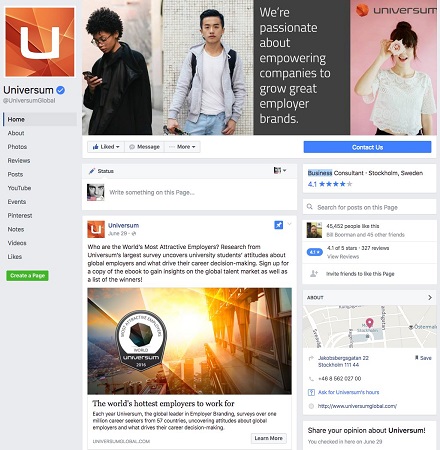Click the blue 4.1 rating badge

[x=314, y=252]
